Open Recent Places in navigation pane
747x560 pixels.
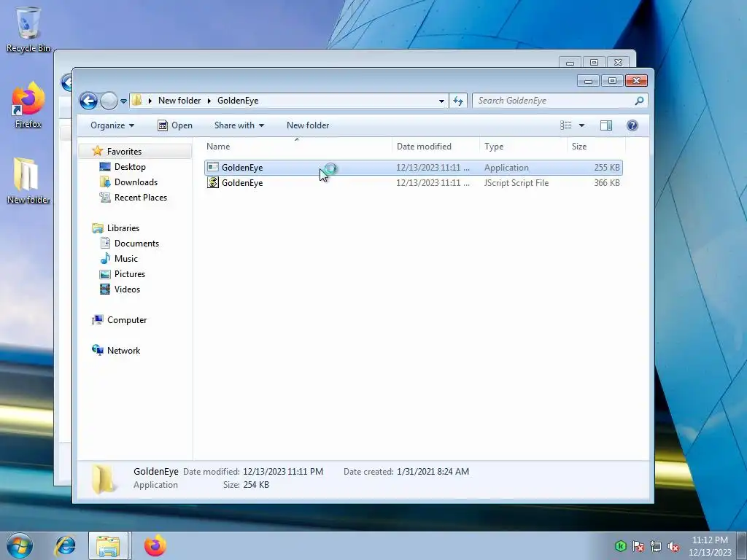click(x=141, y=197)
